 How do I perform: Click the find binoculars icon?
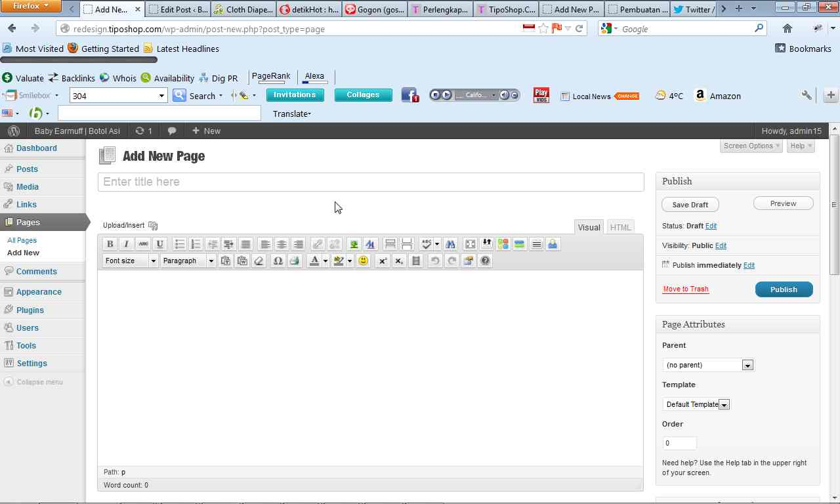[x=450, y=244]
